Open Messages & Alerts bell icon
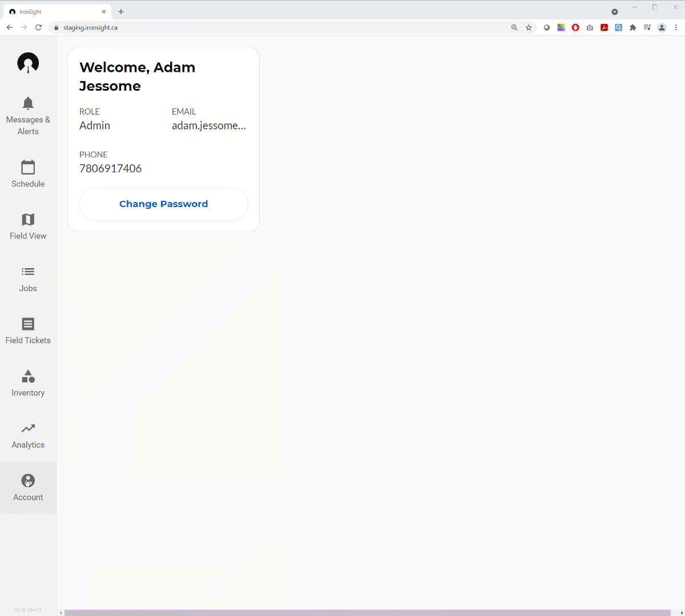The height and width of the screenshot is (616, 685). pyautogui.click(x=28, y=103)
